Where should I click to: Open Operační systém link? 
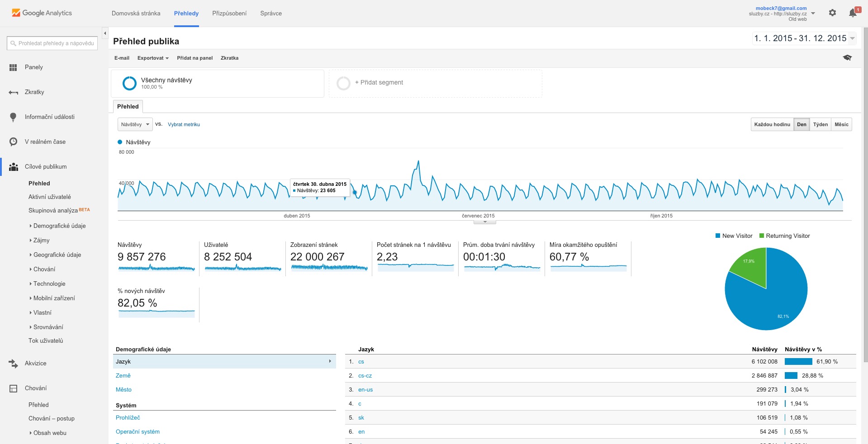[138, 431]
